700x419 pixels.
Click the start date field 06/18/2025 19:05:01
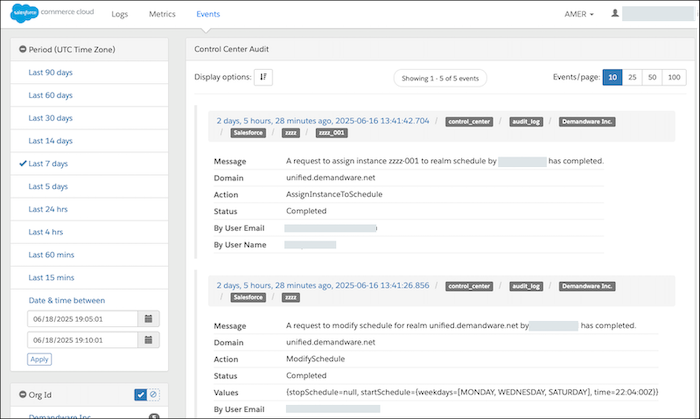click(x=82, y=319)
